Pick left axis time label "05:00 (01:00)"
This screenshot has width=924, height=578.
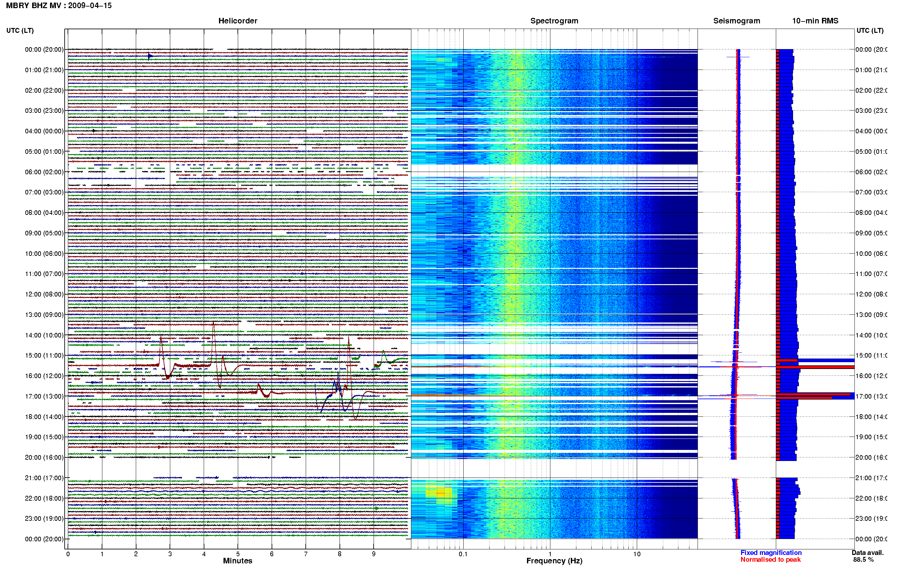tap(44, 151)
